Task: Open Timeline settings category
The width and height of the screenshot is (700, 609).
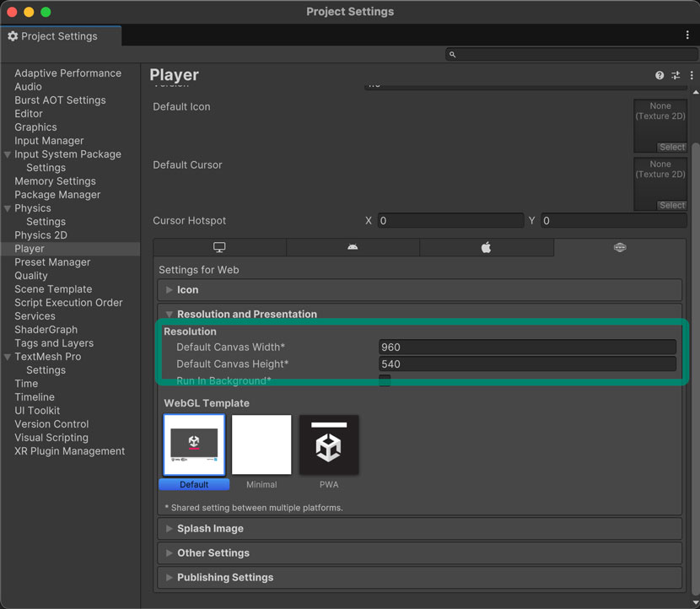Action: (x=35, y=397)
